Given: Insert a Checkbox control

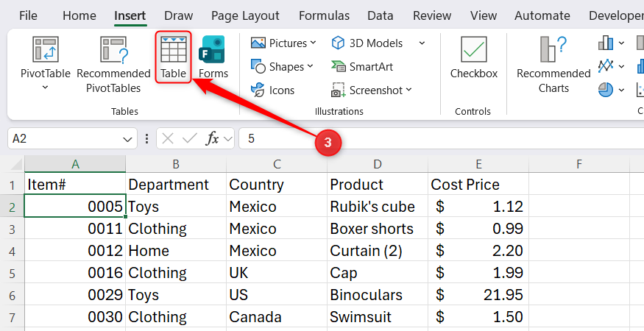Looking at the screenshot, I should (x=474, y=57).
